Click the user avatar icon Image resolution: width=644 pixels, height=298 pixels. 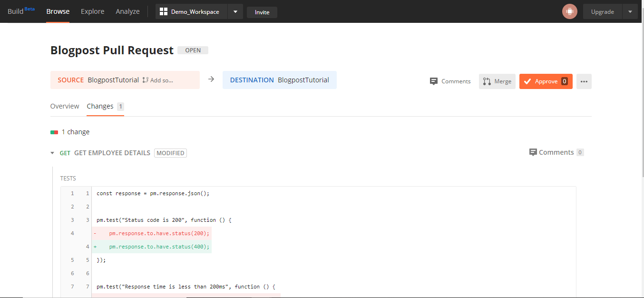(569, 11)
